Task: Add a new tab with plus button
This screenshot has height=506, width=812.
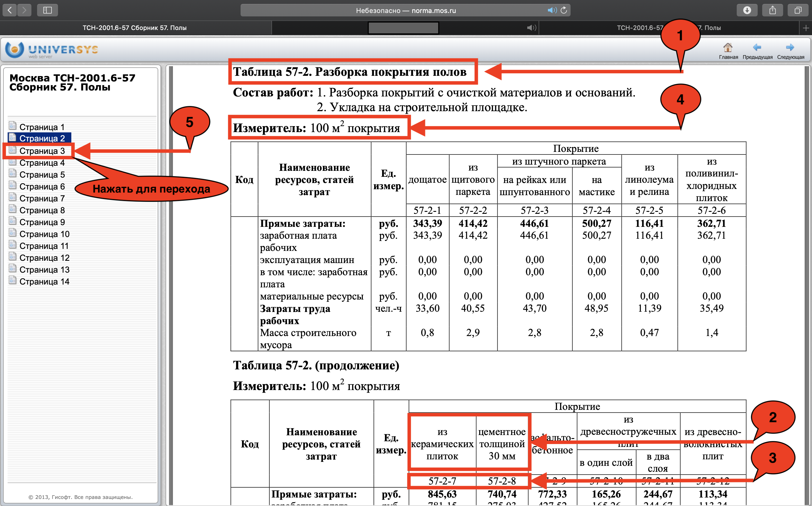Action: point(806,28)
